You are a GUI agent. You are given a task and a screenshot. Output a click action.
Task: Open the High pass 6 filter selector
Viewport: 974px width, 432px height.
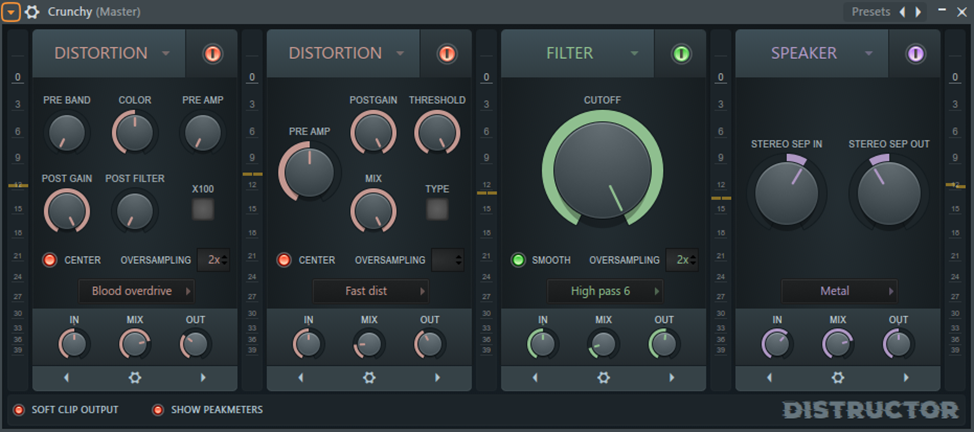pos(605,291)
